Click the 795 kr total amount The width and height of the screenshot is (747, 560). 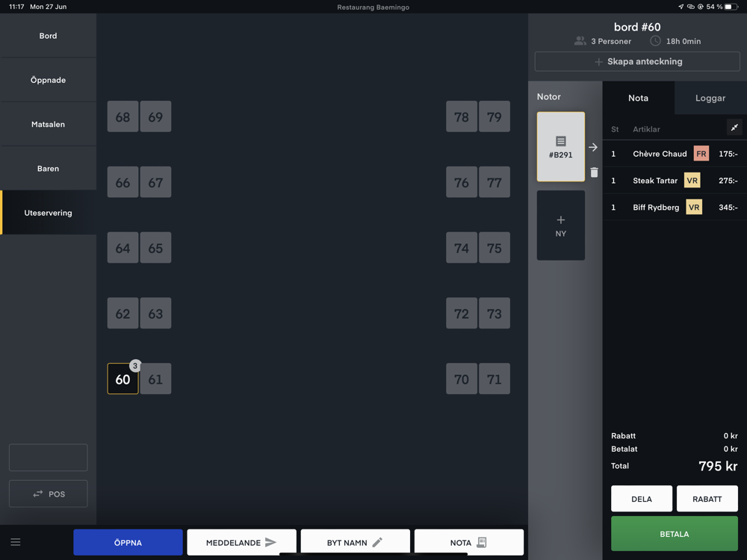coord(717,466)
